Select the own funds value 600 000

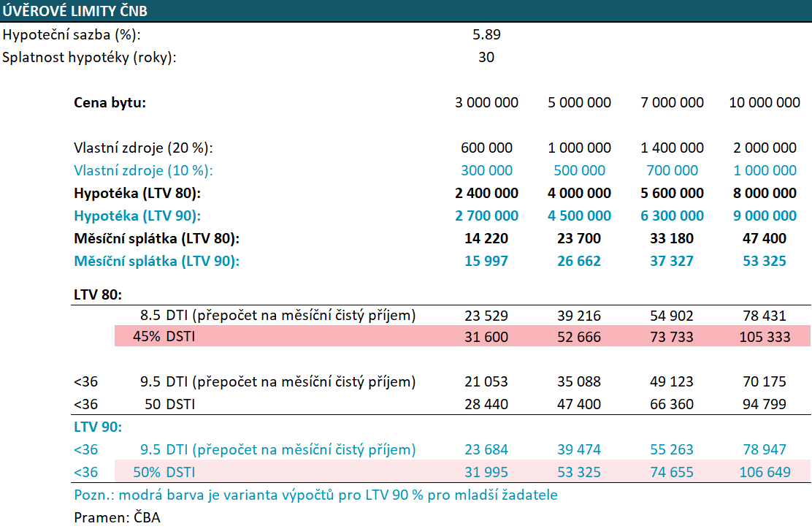click(486, 148)
